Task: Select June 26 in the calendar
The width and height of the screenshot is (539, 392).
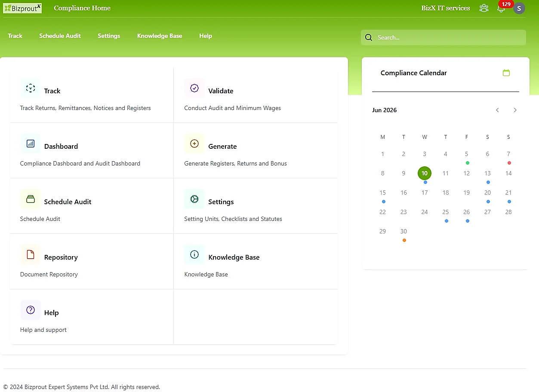Action: coord(466,212)
